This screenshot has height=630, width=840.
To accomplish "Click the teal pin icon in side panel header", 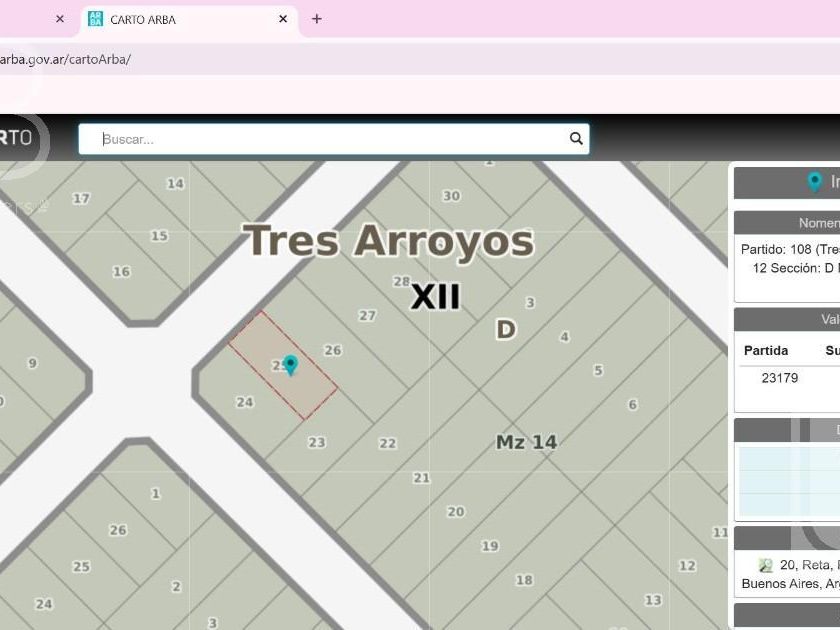I will [x=815, y=182].
